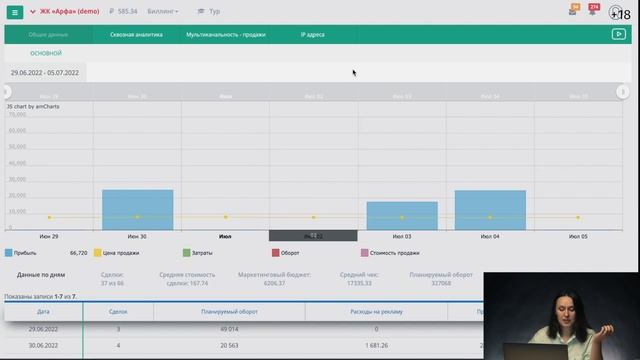This screenshot has width=640, height=360.
Task: Click the Июл 04 blue profit bar
Action: pyautogui.click(x=490, y=210)
